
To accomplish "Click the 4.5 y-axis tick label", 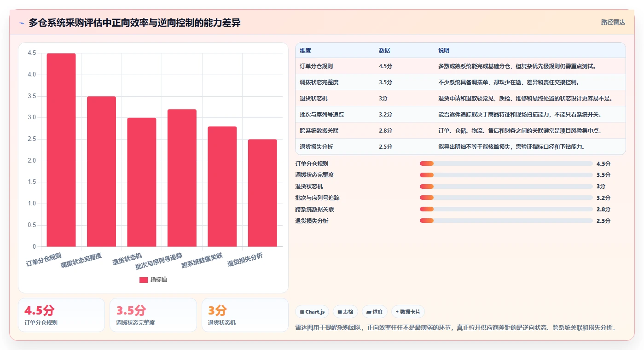I will click(x=32, y=53).
